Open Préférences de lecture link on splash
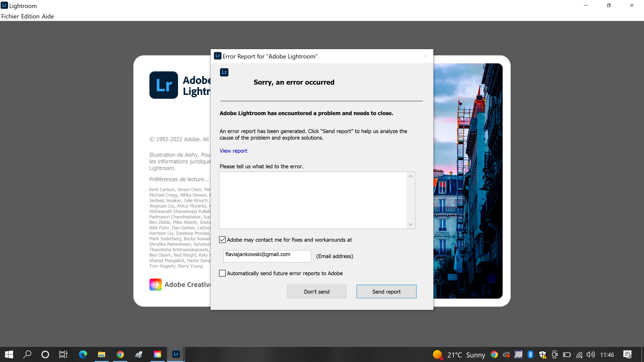Screen dimensions: 644x362 [x=179, y=179]
